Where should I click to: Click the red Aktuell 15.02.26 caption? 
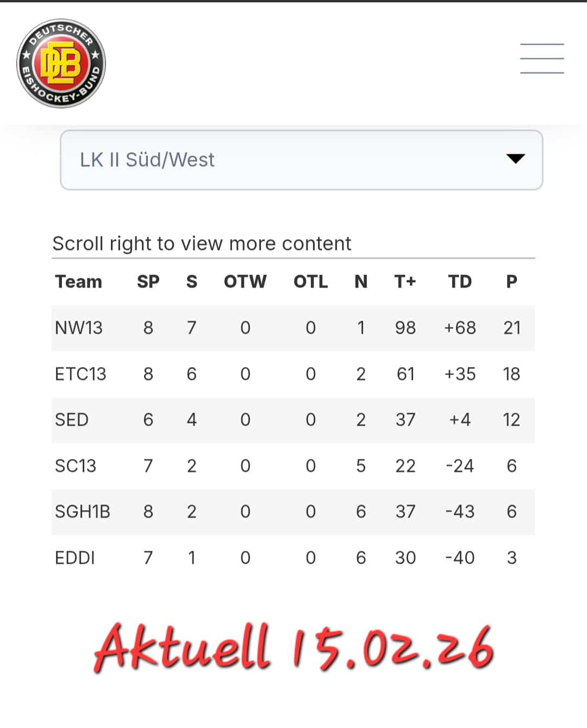point(293,648)
